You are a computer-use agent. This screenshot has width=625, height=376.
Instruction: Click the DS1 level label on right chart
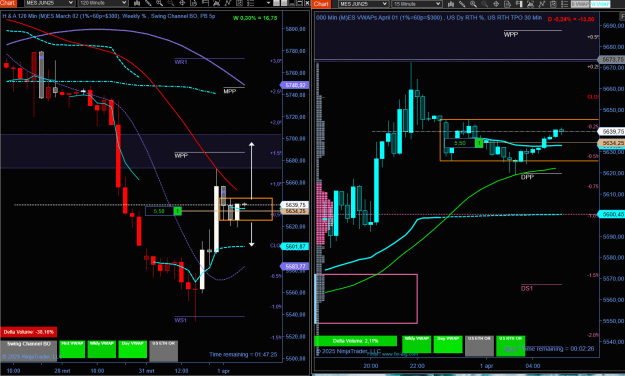click(x=527, y=288)
